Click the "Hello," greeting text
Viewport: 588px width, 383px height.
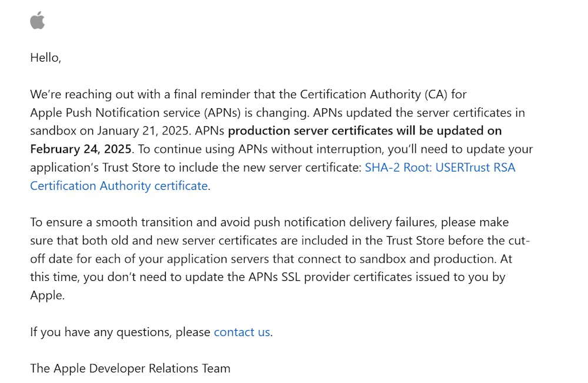[x=45, y=58]
